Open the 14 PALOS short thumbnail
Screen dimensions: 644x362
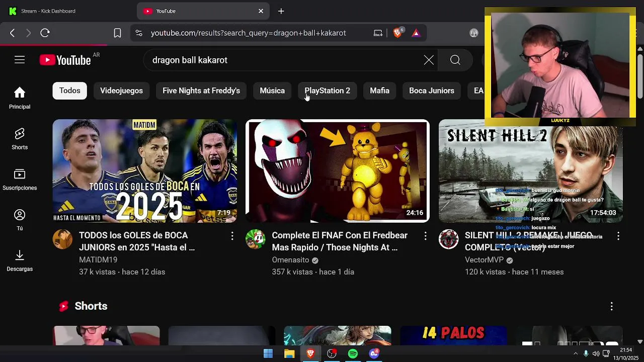[453, 336]
